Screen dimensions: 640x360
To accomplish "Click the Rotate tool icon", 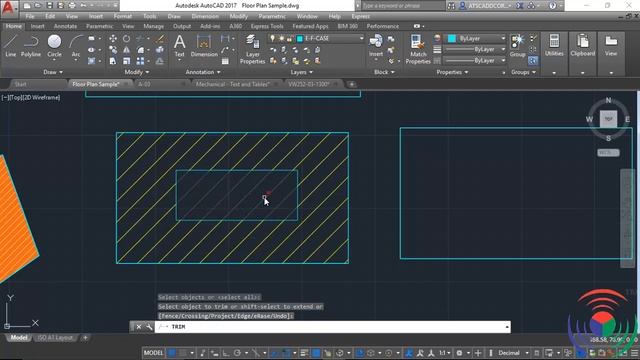I will click(127, 39).
